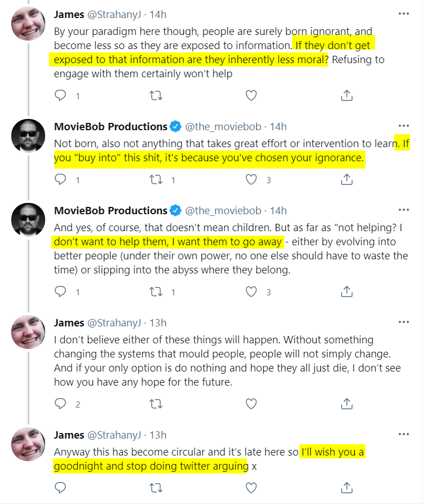This screenshot has width=423, height=504.
Task: Reply to MovieBob's "go away" tweet
Action: 60,291
